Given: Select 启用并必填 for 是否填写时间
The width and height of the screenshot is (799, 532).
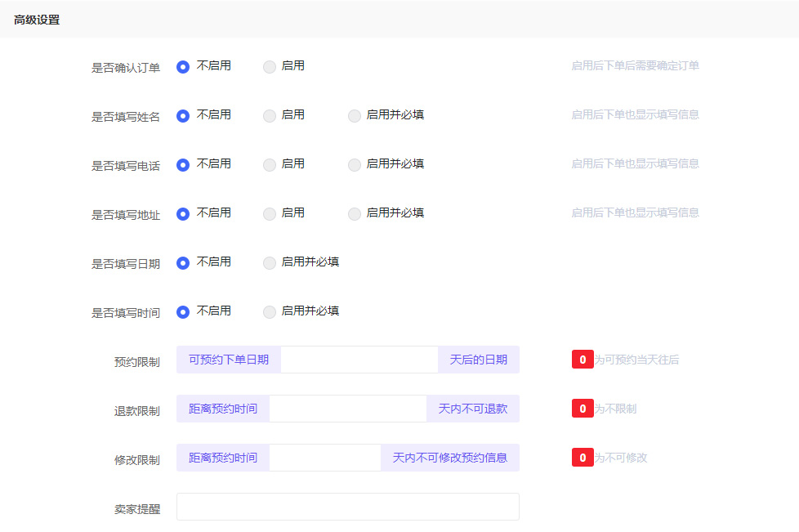Looking at the screenshot, I should (x=270, y=312).
